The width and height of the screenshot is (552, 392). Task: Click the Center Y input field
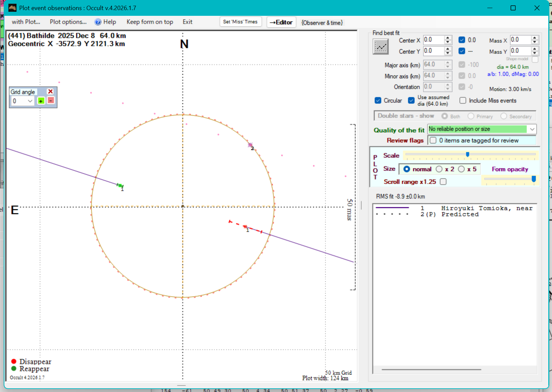tap(433, 51)
